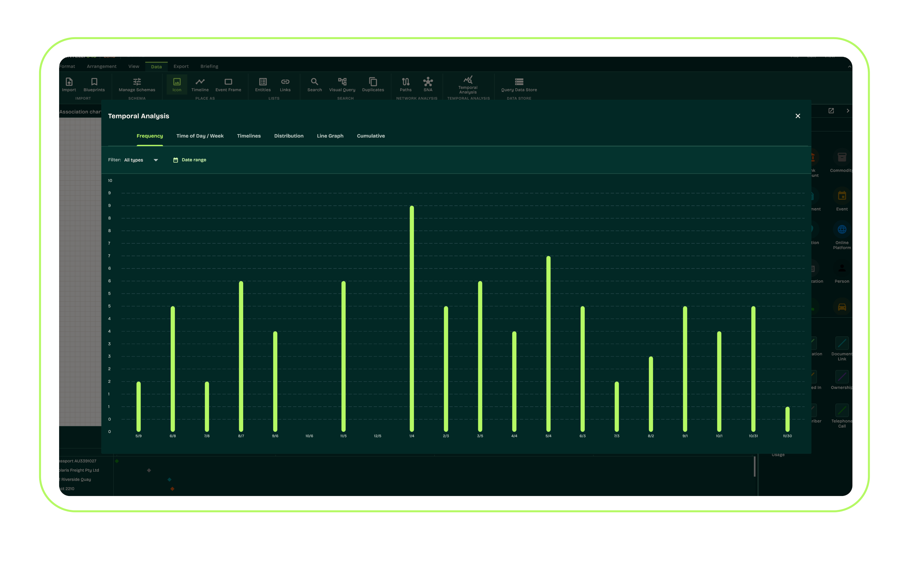924x575 pixels.
Task: Open the Format ribbon tab
Action: pyautogui.click(x=67, y=66)
